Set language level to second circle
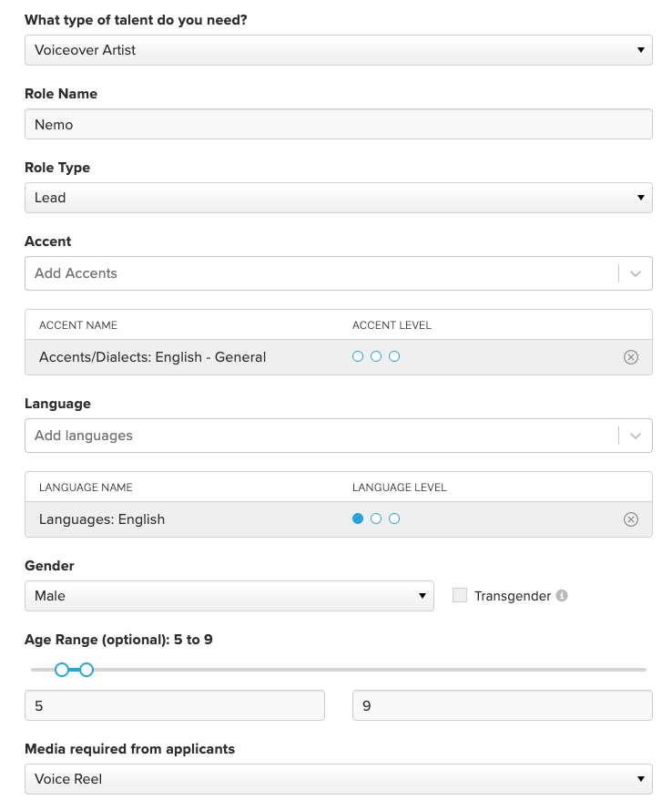This screenshot has height=811, width=672. tap(376, 518)
